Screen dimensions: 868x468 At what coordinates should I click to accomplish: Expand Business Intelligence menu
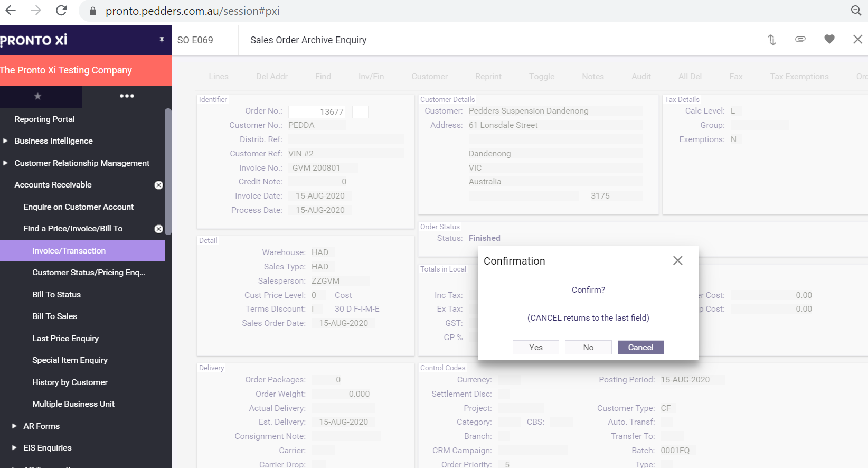tap(6, 141)
